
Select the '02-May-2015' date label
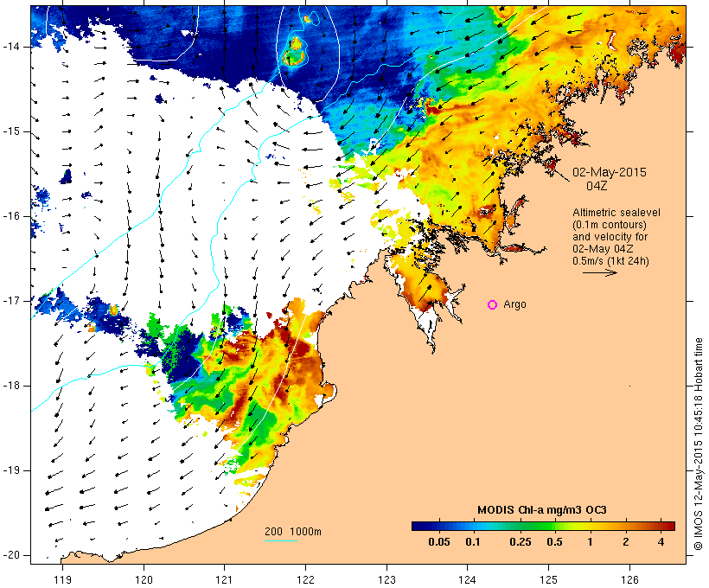click(609, 172)
